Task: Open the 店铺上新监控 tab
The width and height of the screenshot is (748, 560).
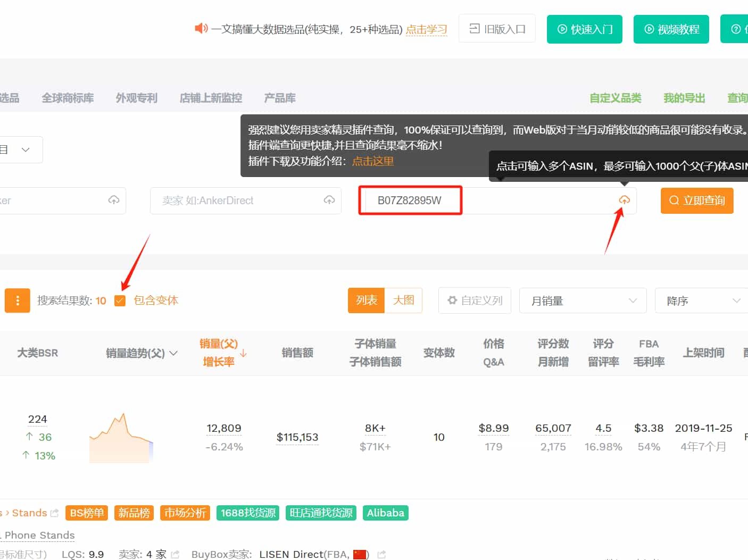Action: tap(211, 98)
